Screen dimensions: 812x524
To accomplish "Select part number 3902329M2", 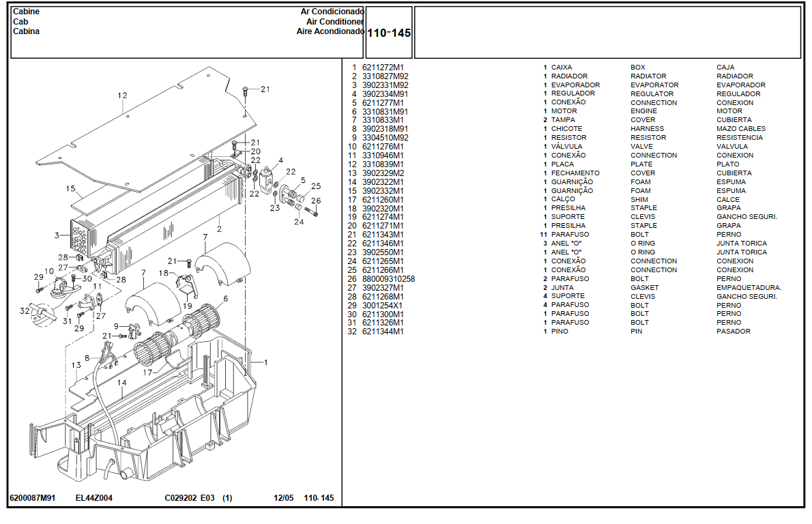I will pos(383,173).
